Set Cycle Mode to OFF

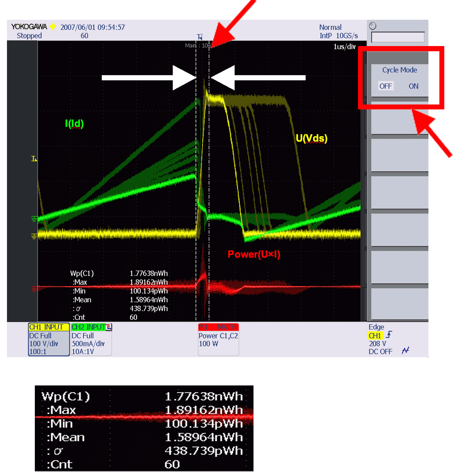(x=385, y=86)
